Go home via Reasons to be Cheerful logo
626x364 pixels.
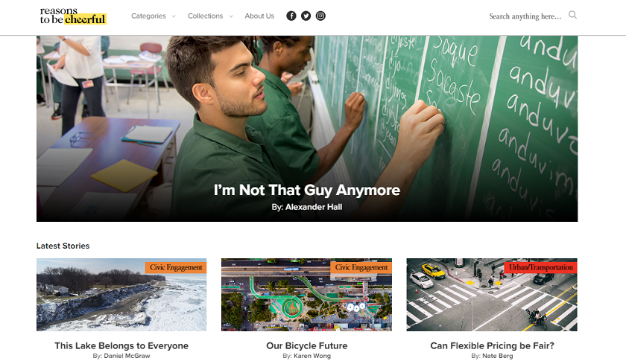coord(73,16)
